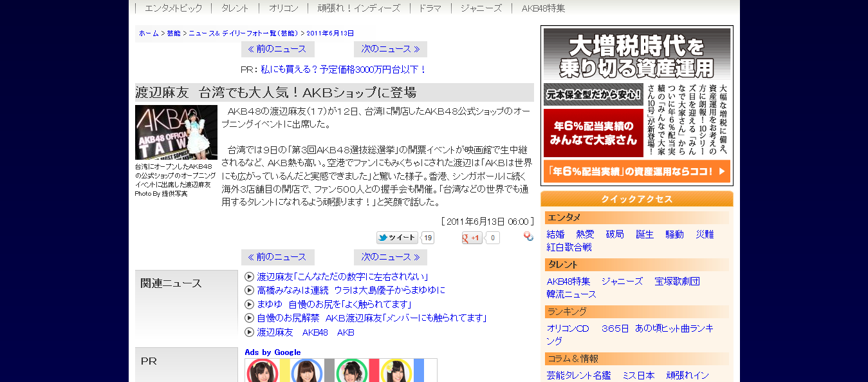
Task: Open 誕生 in quick access
Action: point(645,234)
